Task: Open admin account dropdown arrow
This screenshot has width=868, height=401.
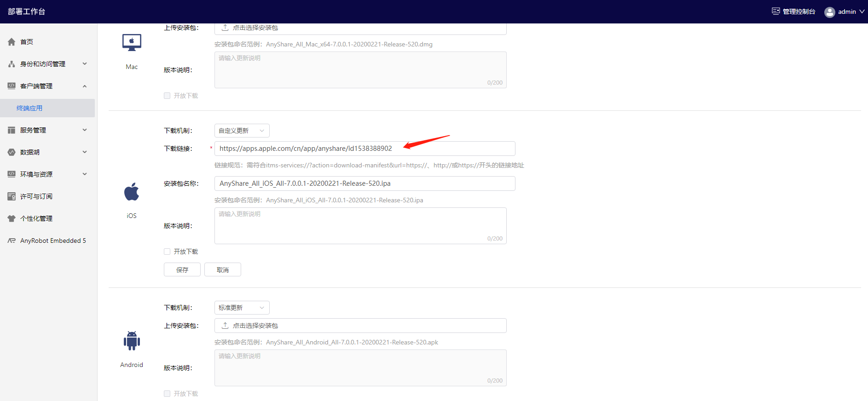Action: pos(862,11)
